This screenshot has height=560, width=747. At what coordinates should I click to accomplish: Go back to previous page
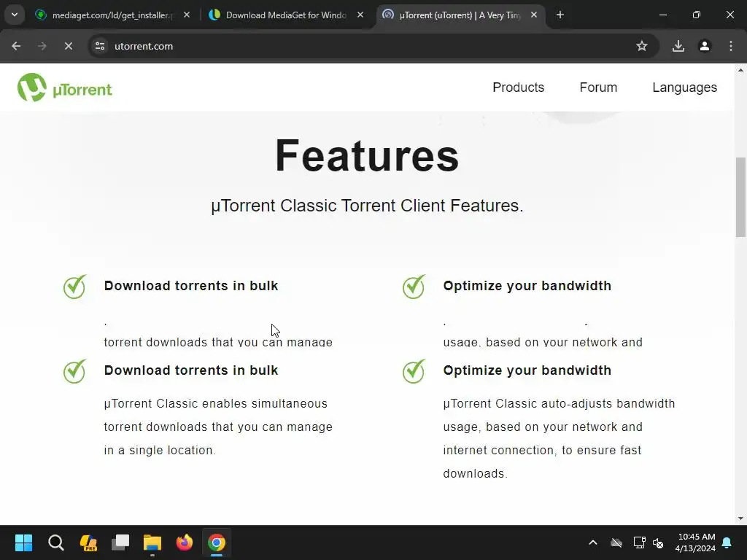tap(16, 46)
